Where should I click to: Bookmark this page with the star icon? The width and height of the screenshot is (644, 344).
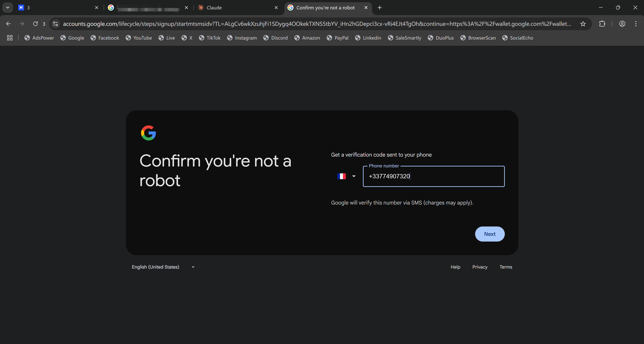pos(583,24)
